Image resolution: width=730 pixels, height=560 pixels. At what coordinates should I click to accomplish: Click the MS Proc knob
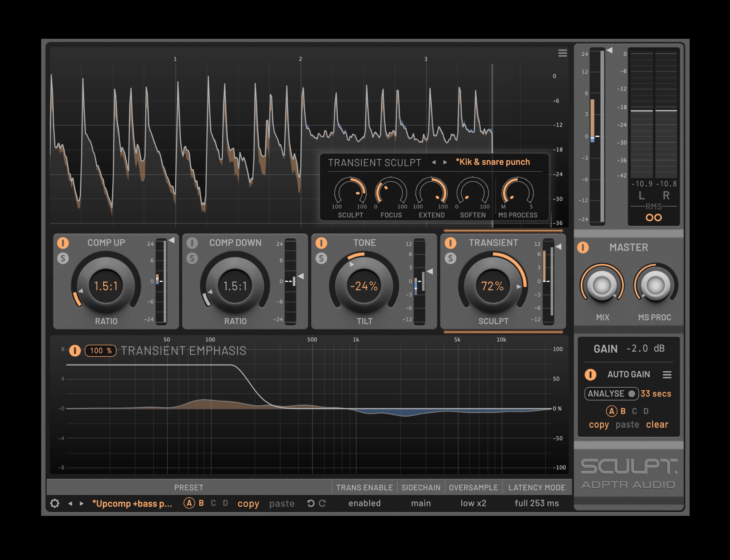(655, 286)
